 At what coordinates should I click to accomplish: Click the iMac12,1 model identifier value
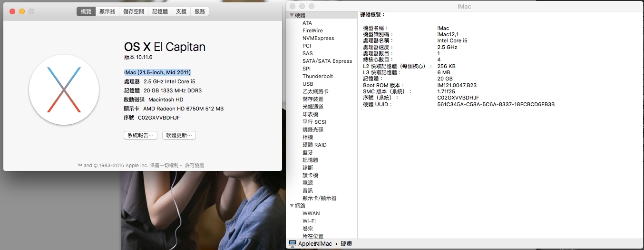coord(449,34)
